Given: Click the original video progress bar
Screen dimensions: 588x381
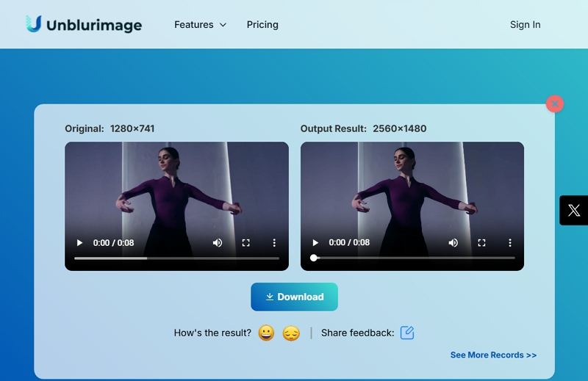Looking at the screenshot, I should pyautogui.click(x=176, y=258).
